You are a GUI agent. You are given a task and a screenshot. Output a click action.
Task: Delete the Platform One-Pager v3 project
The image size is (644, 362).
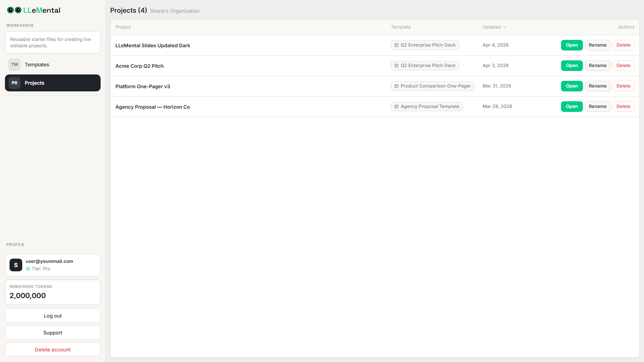pyautogui.click(x=623, y=86)
